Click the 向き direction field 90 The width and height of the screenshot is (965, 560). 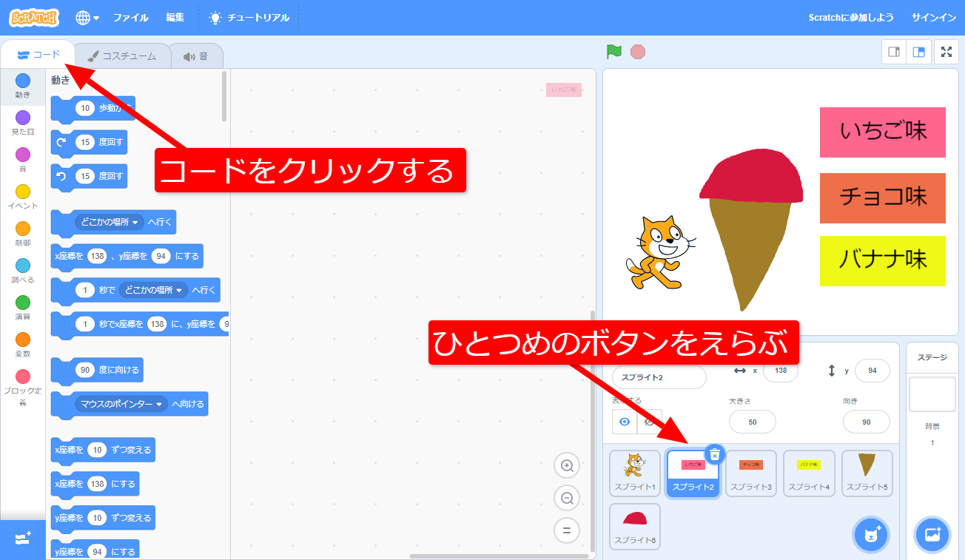point(866,422)
